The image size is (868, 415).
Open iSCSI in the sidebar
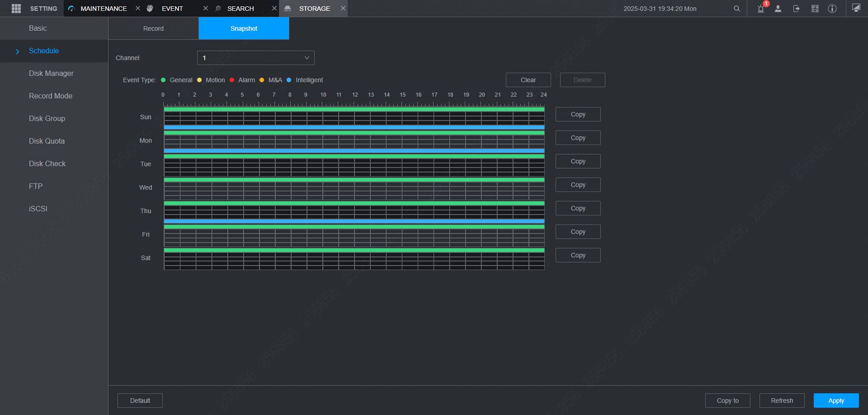(x=54, y=209)
